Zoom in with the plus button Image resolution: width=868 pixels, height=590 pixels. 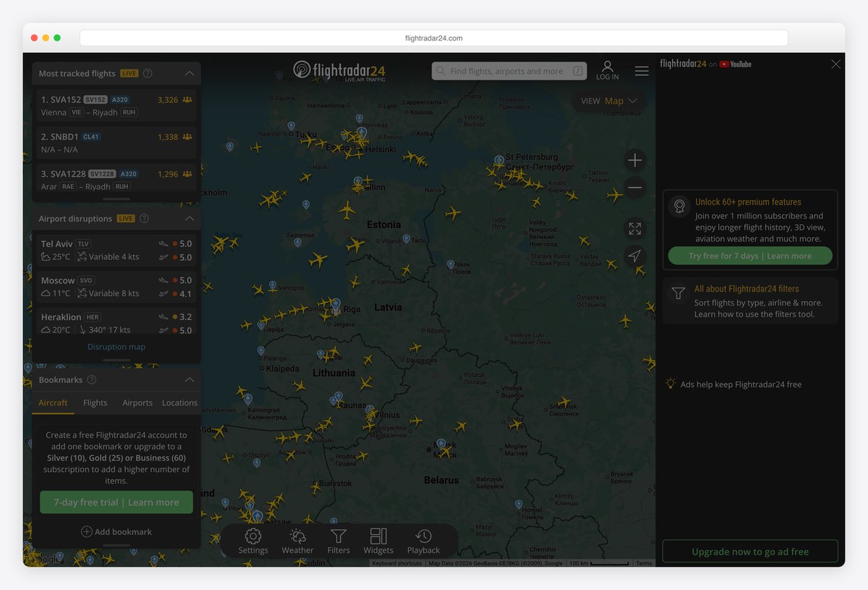click(635, 160)
